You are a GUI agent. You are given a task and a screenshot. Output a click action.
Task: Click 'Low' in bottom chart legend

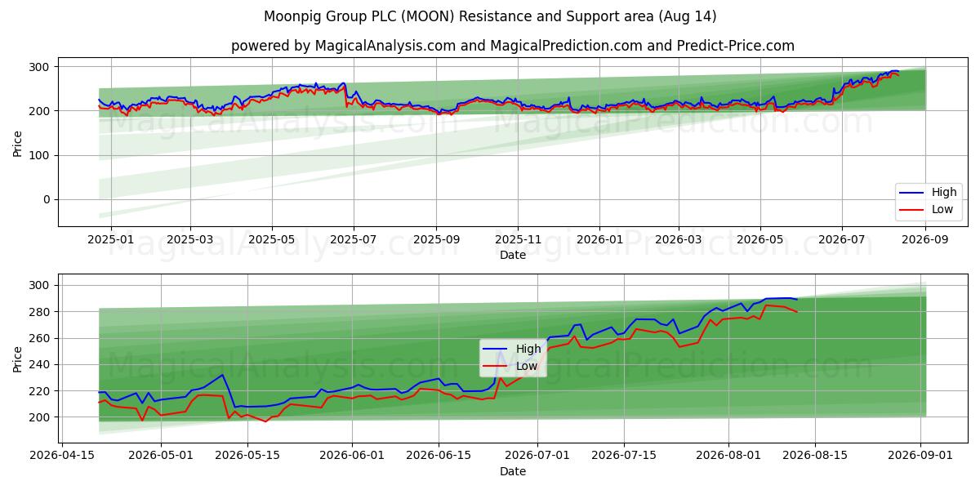pyautogui.click(x=527, y=366)
